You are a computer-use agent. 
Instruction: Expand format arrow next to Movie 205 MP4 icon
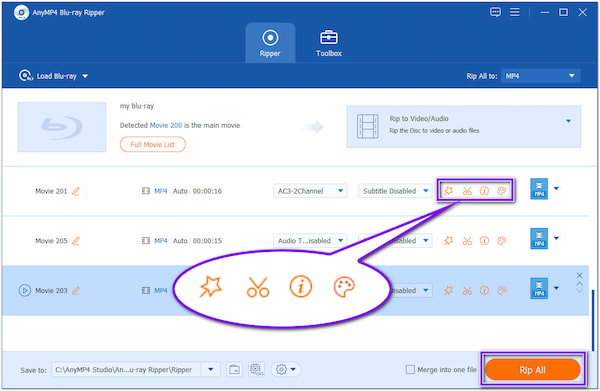[x=556, y=238]
